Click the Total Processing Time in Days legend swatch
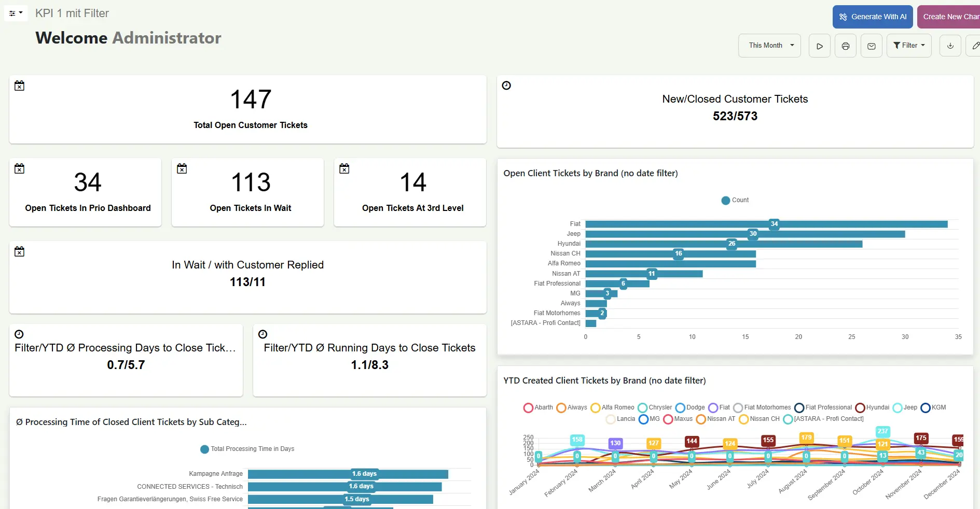 coord(204,449)
